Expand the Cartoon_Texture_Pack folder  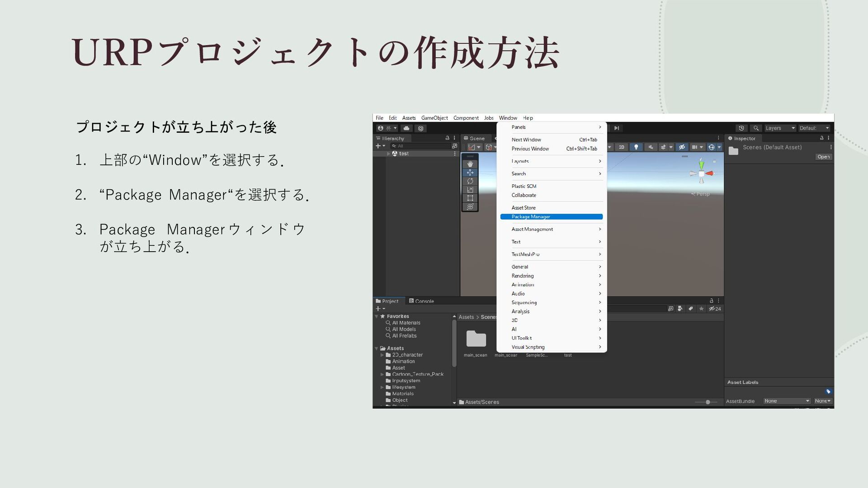pos(382,374)
